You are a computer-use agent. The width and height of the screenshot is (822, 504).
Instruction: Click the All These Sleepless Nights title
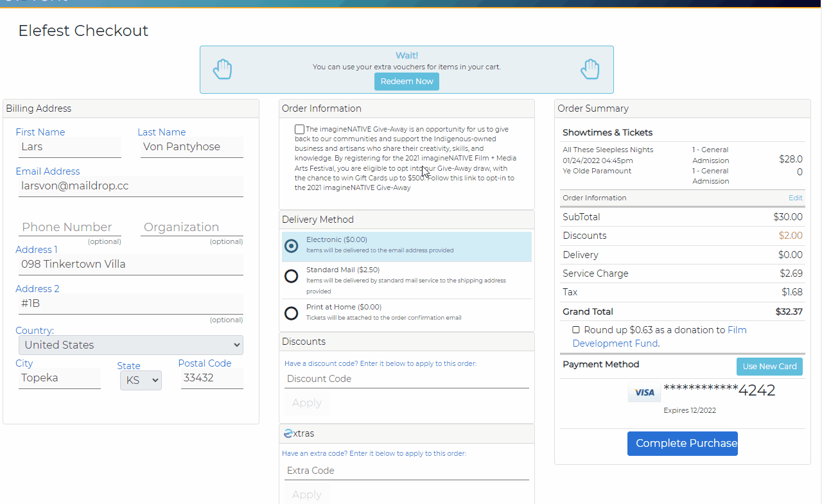coord(608,150)
